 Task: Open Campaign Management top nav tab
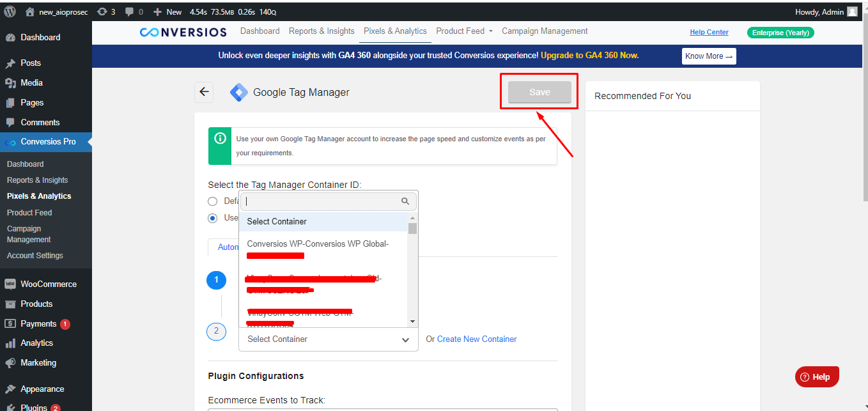(545, 31)
